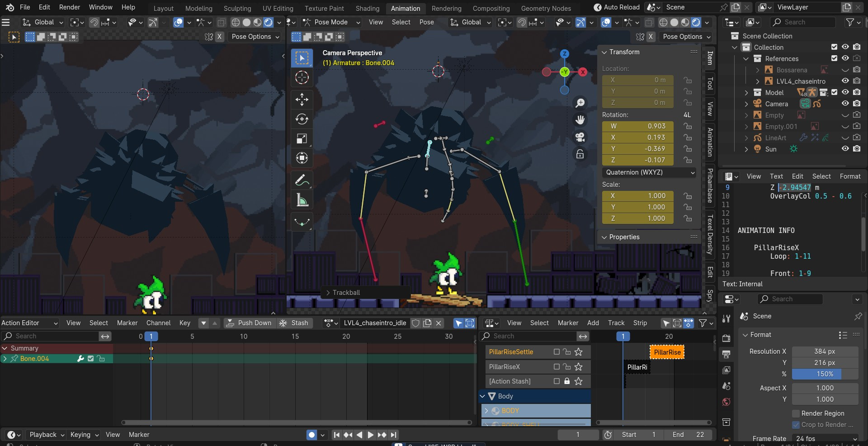Open the Quaternion (WXYZ) rotation mode dropdown
Image resolution: width=868 pixels, height=446 pixels.
[650, 172]
